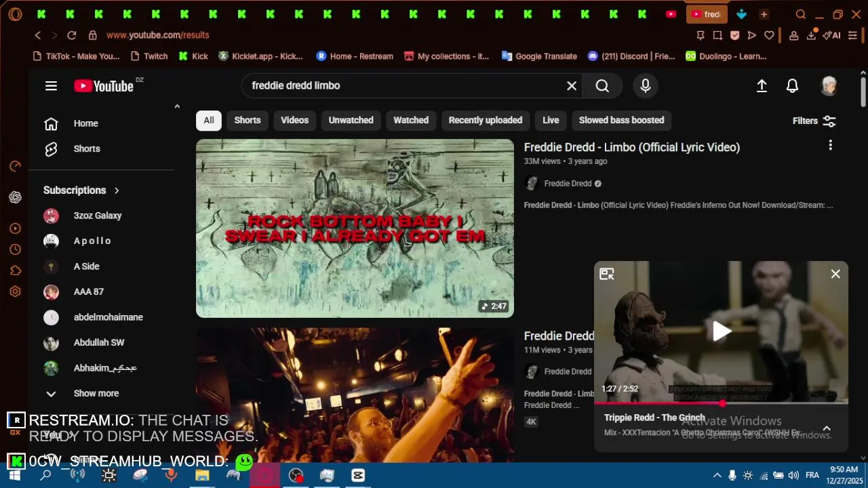The image size is (868, 488).
Task: Open 3zoz Galaxy subscription
Action: click(x=98, y=216)
